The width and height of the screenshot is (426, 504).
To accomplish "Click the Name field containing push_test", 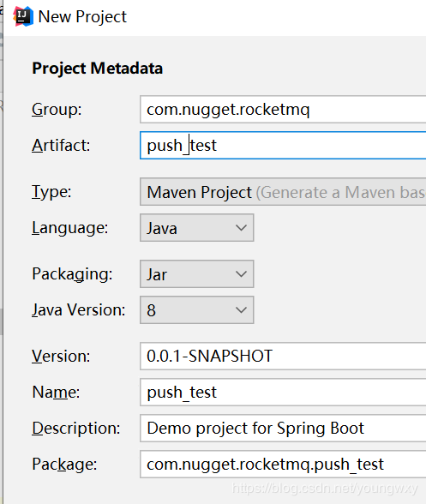I will pyautogui.click(x=283, y=393).
